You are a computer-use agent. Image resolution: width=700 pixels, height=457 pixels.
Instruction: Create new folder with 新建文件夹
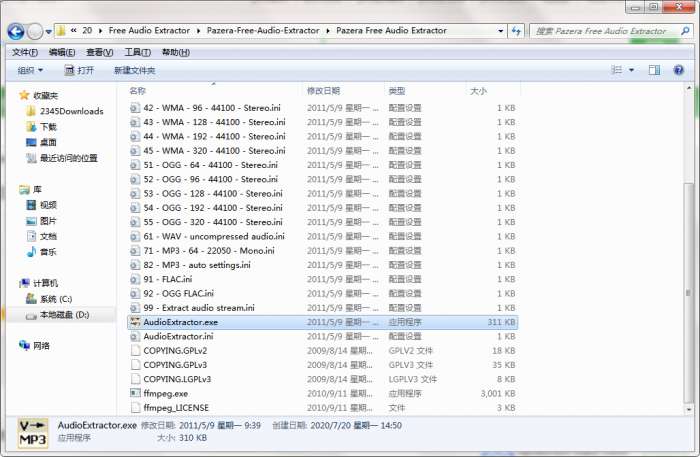134,70
